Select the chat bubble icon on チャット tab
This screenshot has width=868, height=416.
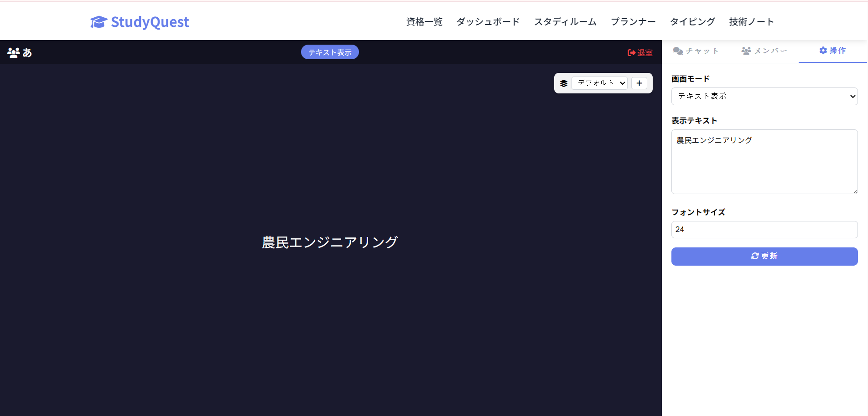click(678, 51)
